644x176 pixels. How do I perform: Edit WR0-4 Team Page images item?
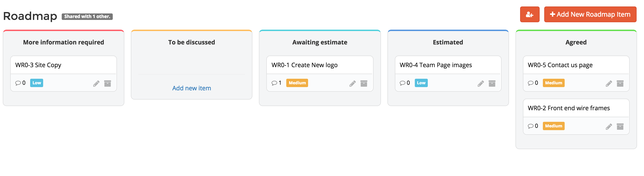(480, 83)
